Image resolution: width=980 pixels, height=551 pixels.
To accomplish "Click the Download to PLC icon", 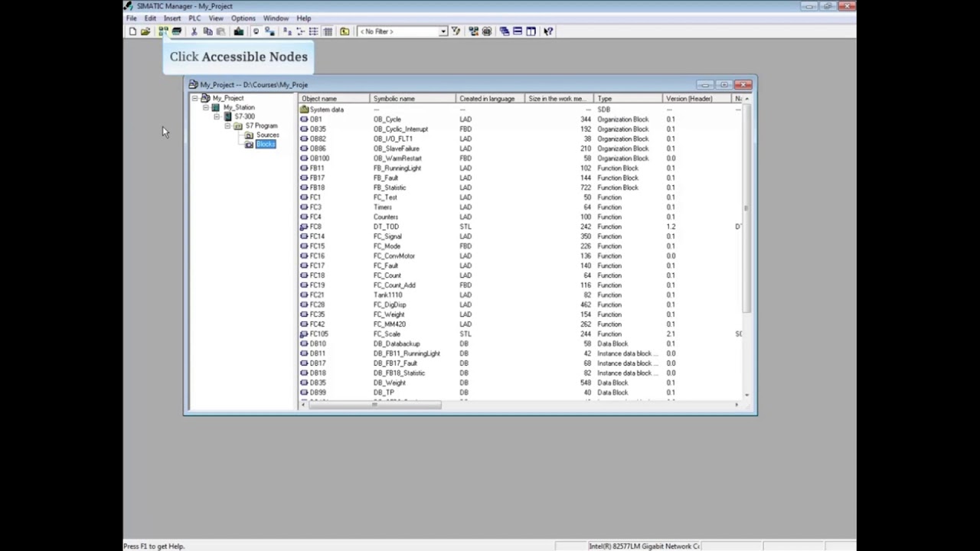I will (x=238, y=31).
